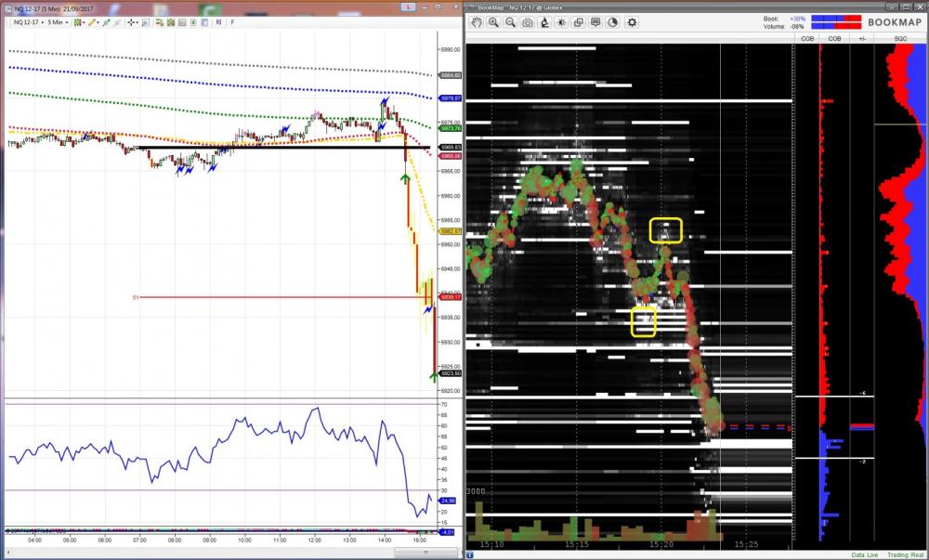Click the Volume -08% value

[797, 27]
